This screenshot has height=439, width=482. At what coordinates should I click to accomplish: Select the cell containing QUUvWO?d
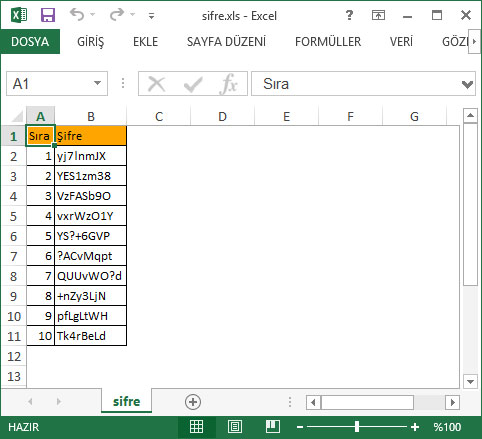tap(90, 276)
